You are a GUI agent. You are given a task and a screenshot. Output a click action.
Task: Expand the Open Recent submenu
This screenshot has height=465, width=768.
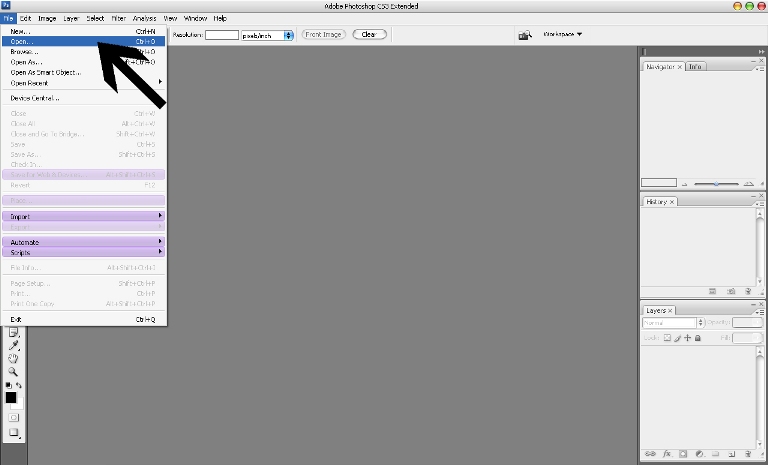83,83
